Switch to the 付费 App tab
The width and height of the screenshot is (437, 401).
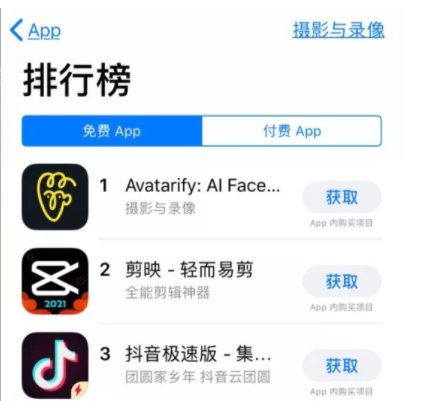[x=292, y=131]
